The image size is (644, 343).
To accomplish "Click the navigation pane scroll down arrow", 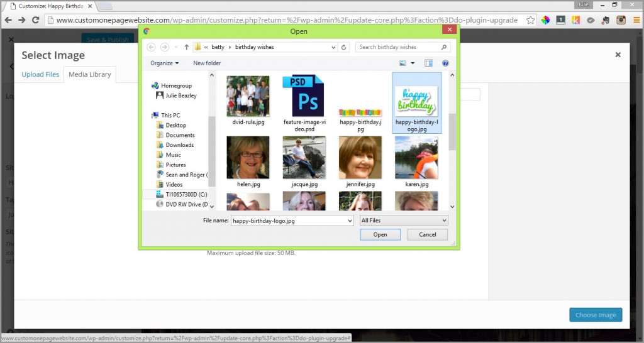I will [x=212, y=207].
